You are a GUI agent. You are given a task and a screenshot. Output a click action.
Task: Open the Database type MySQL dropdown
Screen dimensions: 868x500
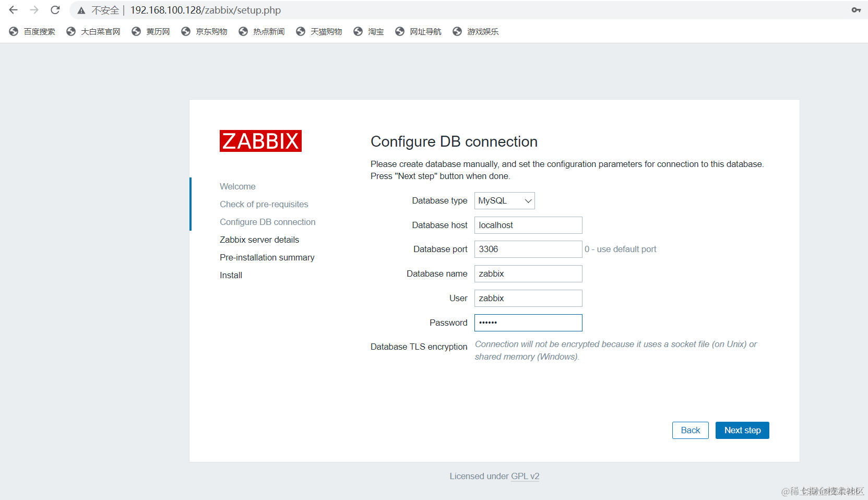pyautogui.click(x=504, y=200)
